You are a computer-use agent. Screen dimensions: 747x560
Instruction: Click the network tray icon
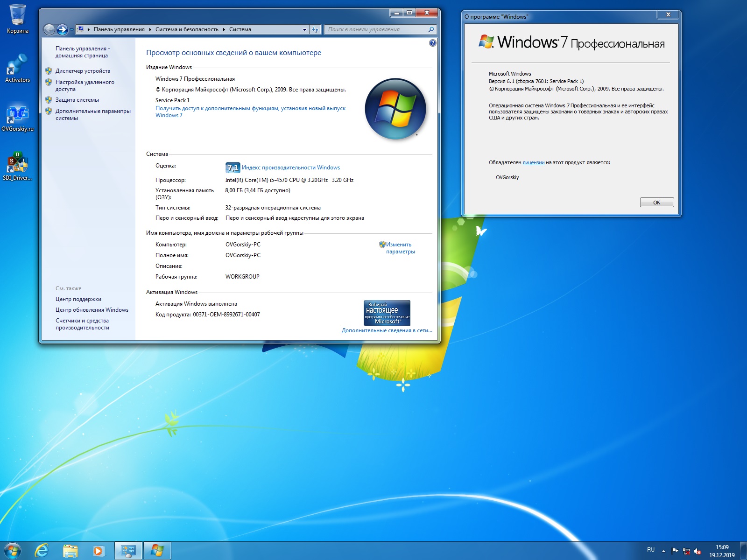pyautogui.click(x=686, y=551)
